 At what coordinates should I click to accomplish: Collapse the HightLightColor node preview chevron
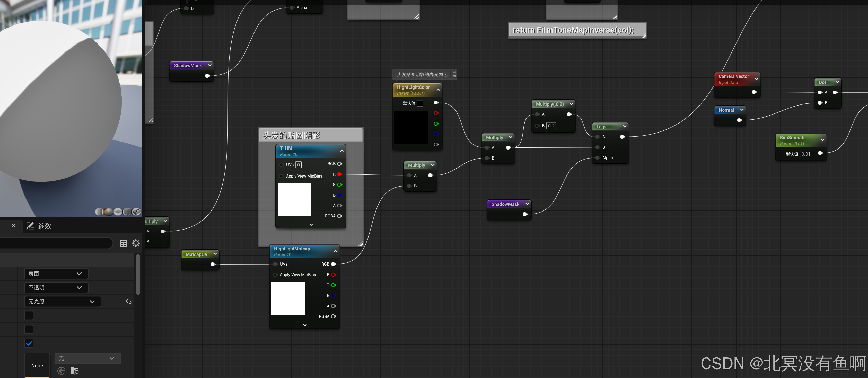[438, 90]
